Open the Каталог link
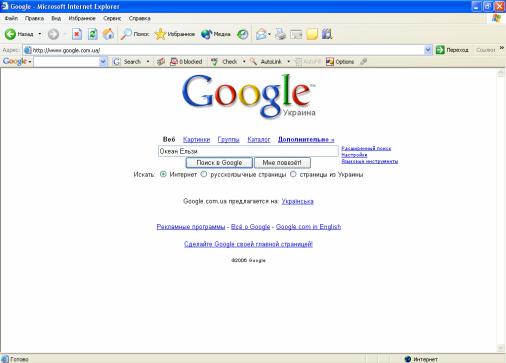 click(x=259, y=140)
